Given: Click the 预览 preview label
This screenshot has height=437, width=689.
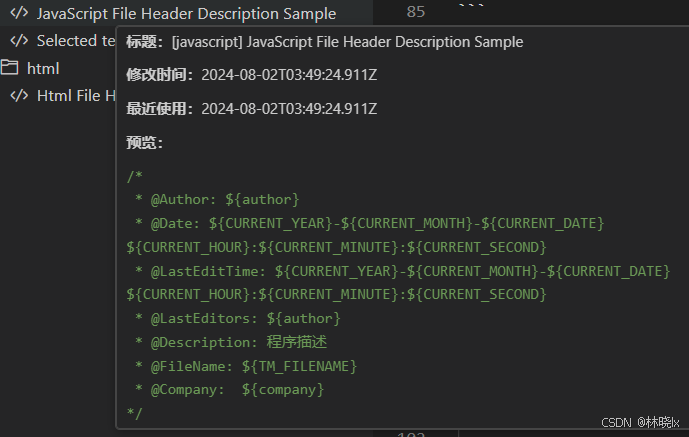Looking at the screenshot, I should pos(144,142).
